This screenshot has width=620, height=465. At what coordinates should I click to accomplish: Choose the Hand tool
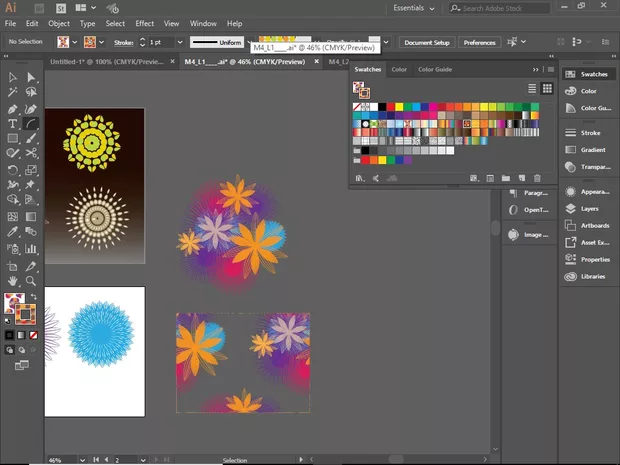[13, 282]
